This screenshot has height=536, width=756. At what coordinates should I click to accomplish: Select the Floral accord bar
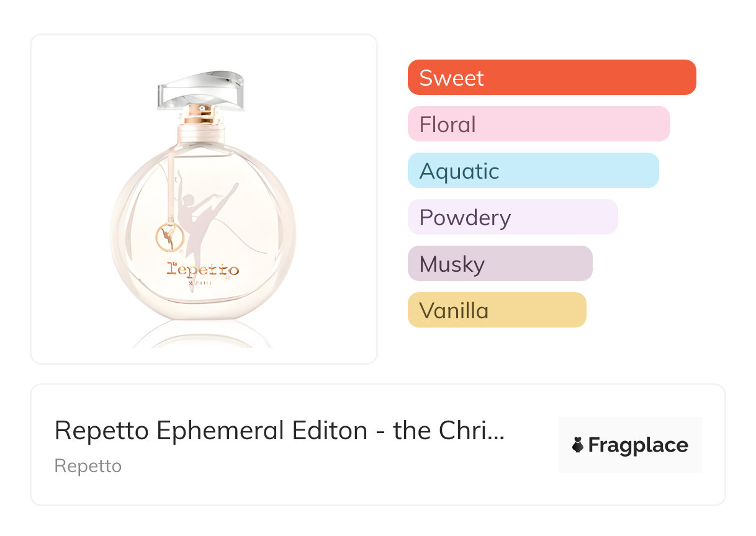click(539, 124)
